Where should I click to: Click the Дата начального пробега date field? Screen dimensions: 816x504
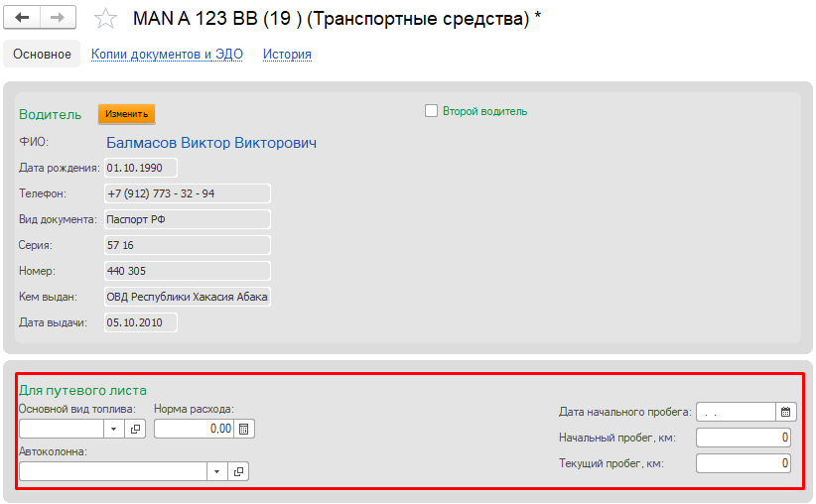(x=736, y=412)
